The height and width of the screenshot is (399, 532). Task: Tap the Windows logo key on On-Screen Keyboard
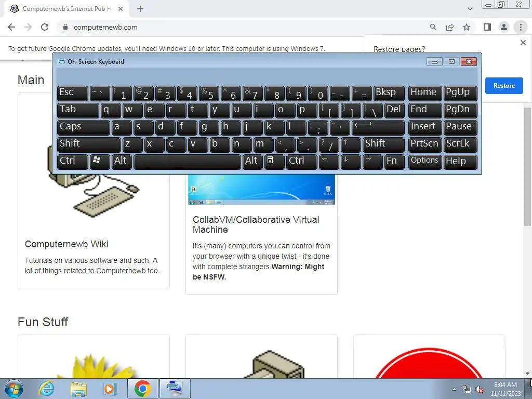(100, 161)
